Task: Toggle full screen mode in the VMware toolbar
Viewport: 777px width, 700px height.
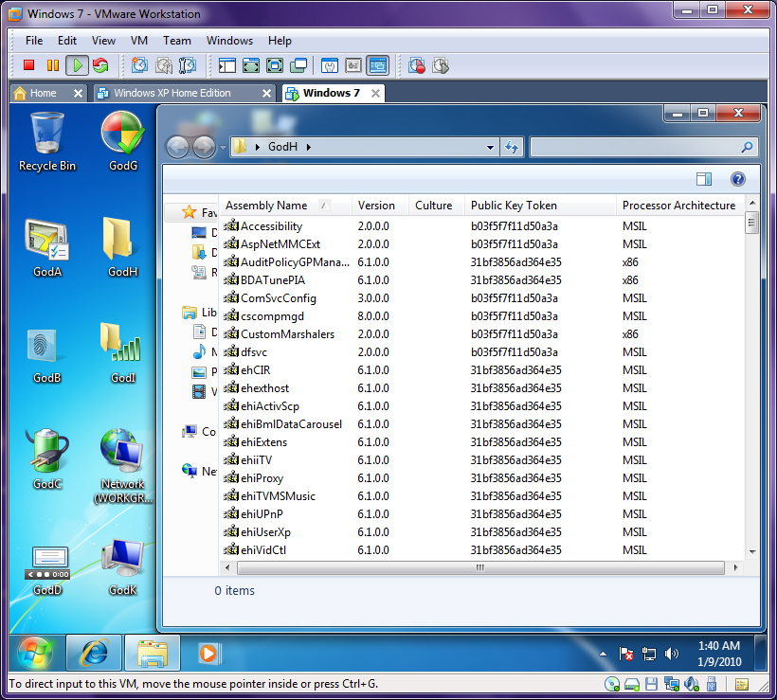Action: point(251,65)
